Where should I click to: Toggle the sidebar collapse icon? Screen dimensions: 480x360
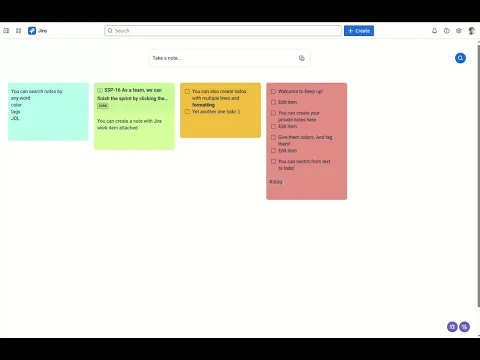6,31
